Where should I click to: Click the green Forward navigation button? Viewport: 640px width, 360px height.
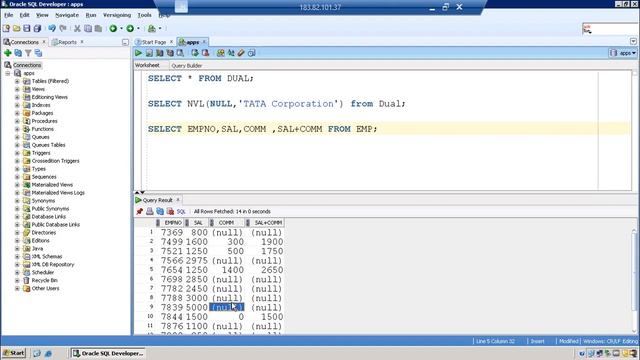tap(130, 28)
